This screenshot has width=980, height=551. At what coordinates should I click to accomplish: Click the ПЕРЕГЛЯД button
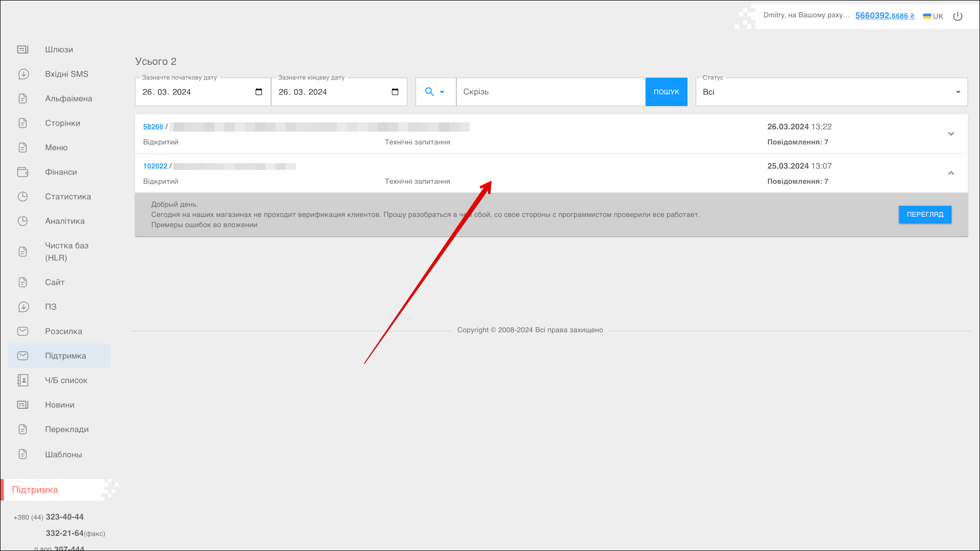(x=925, y=214)
